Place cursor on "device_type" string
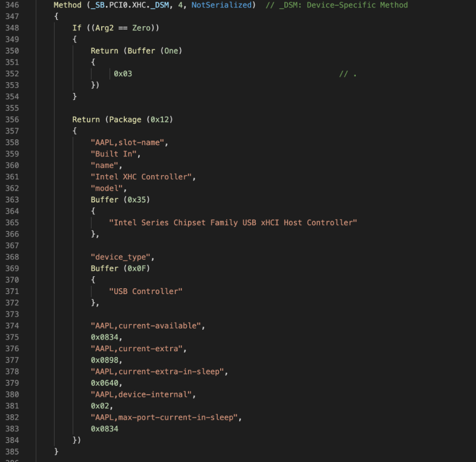Viewport: 476px width, 462px height. click(x=123, y=257)
